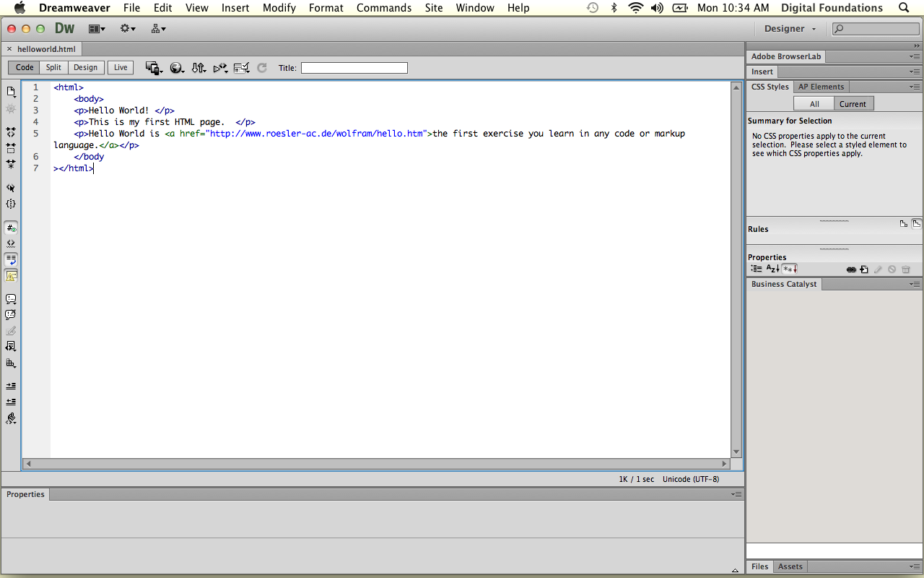
Task: Toggle word wrap in the coding toolbar
Action: pos(11,259)
